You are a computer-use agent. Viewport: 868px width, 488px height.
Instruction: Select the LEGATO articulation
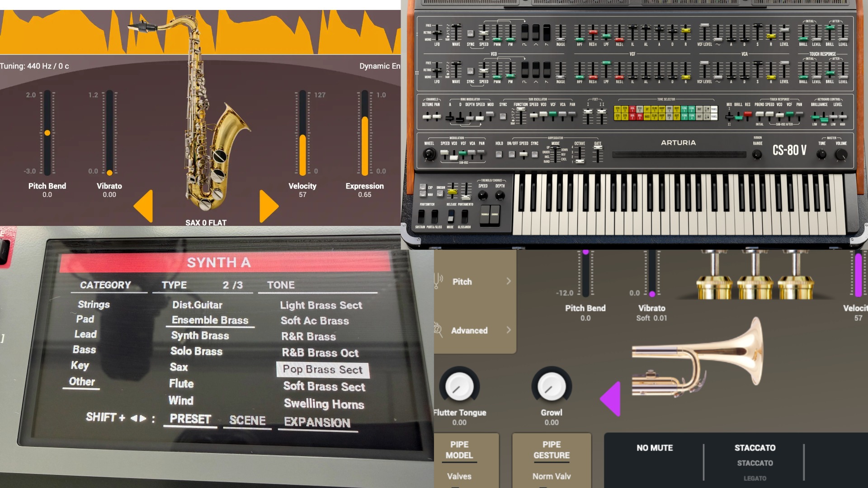pos(755,478)
